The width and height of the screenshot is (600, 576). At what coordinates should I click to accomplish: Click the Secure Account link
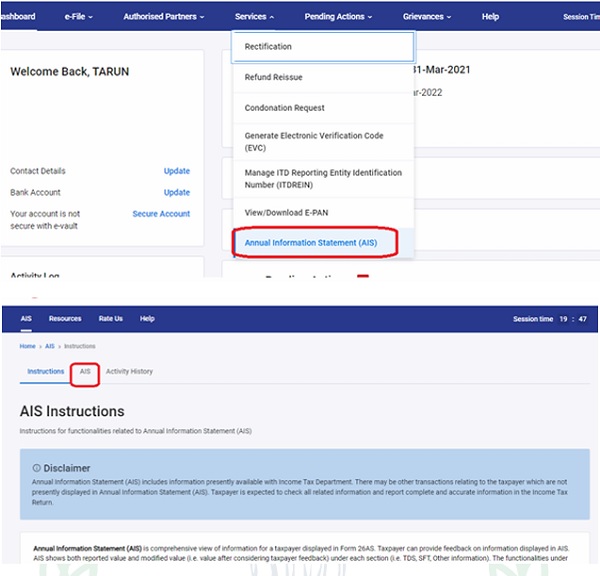[161, 214]
